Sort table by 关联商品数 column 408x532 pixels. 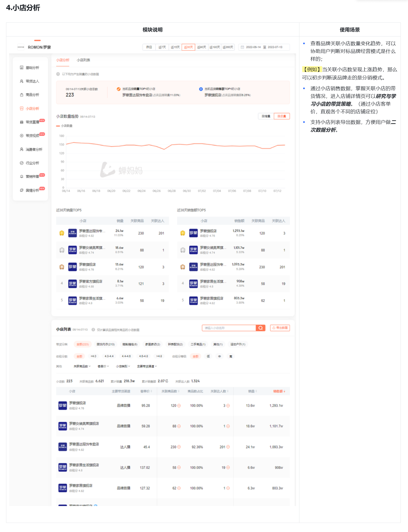(170, 391)
